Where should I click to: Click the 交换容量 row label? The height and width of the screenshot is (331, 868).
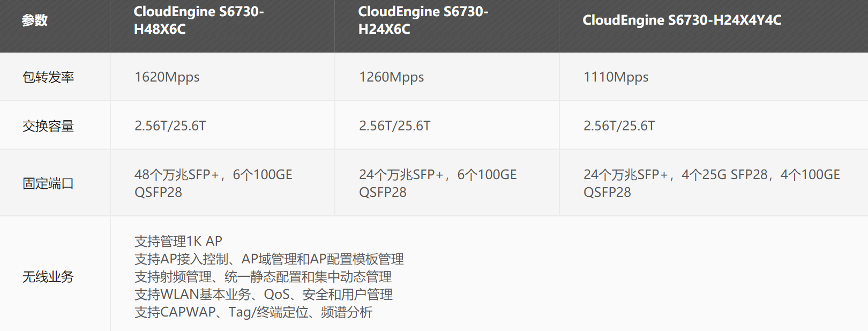click(x=48, y=126)
